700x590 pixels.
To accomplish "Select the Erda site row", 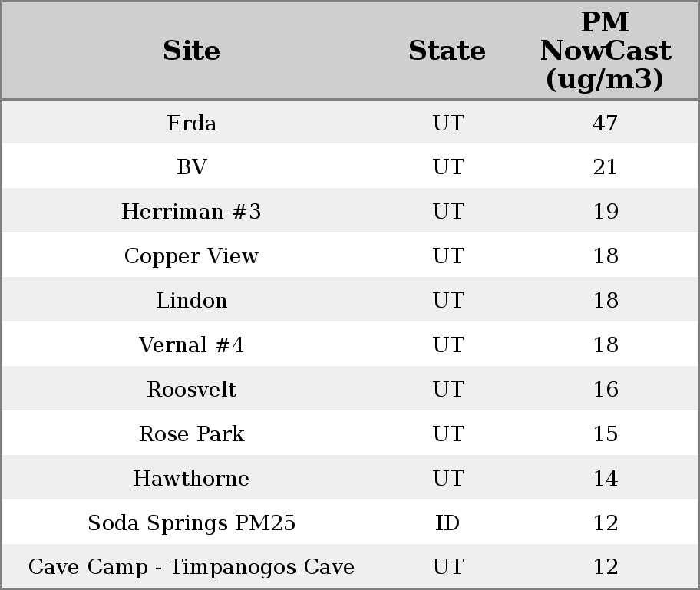I will point(191,124).
